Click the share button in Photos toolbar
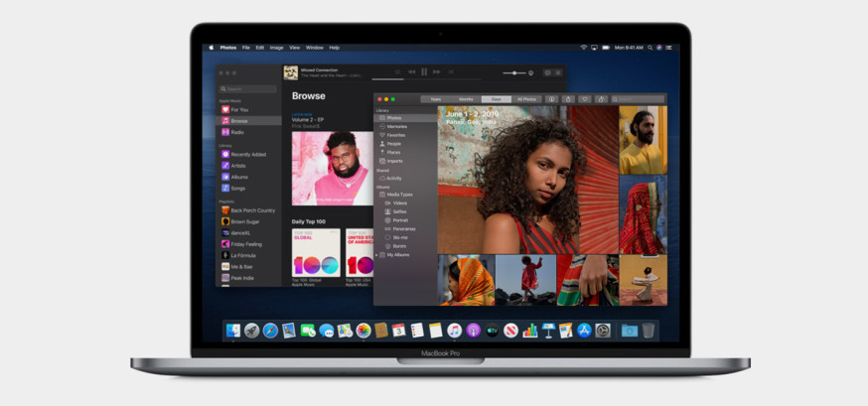The image size is (868, 406). coord(568,99)
